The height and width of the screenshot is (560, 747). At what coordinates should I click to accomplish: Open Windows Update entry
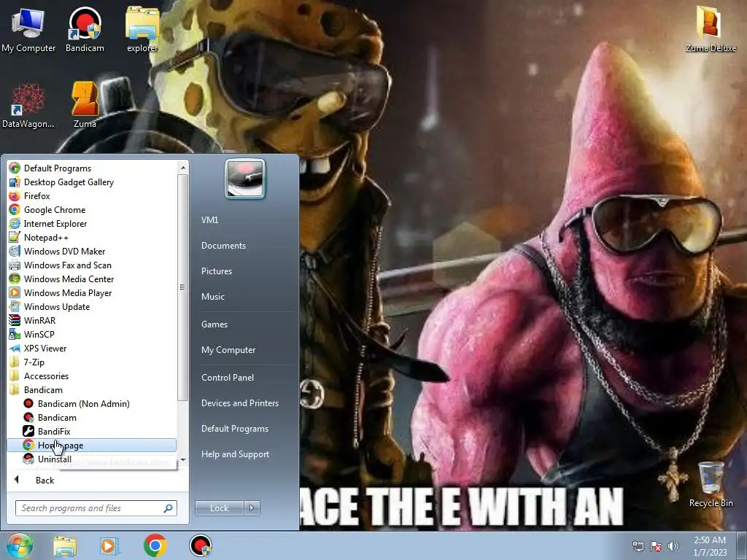point(92,307)
